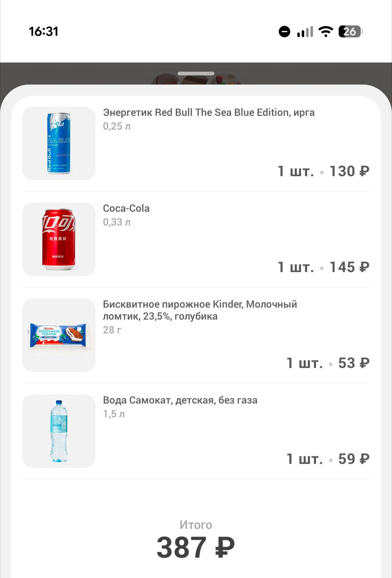Tap the 16:31 clock in status bar
392x578 pixels.
pos(43,31)
